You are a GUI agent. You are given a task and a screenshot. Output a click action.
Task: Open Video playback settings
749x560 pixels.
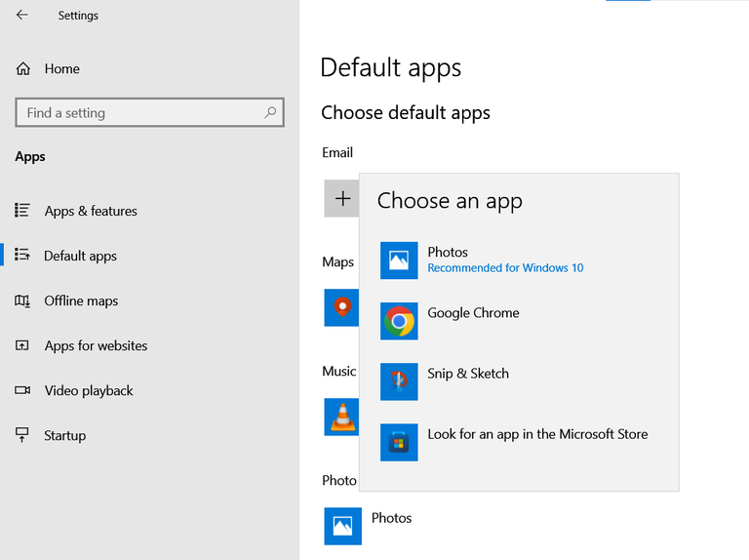click(x=89, y=390)
